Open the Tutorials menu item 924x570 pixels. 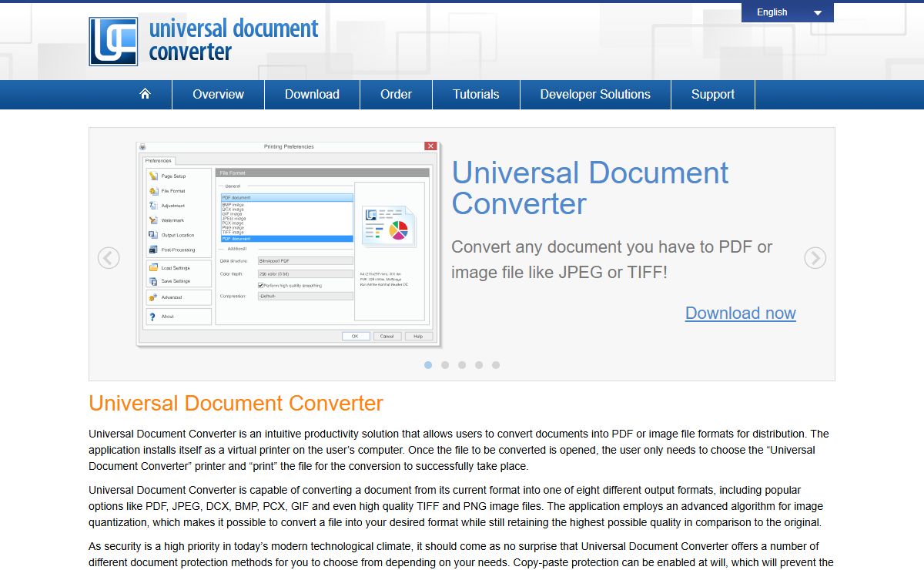476,94
